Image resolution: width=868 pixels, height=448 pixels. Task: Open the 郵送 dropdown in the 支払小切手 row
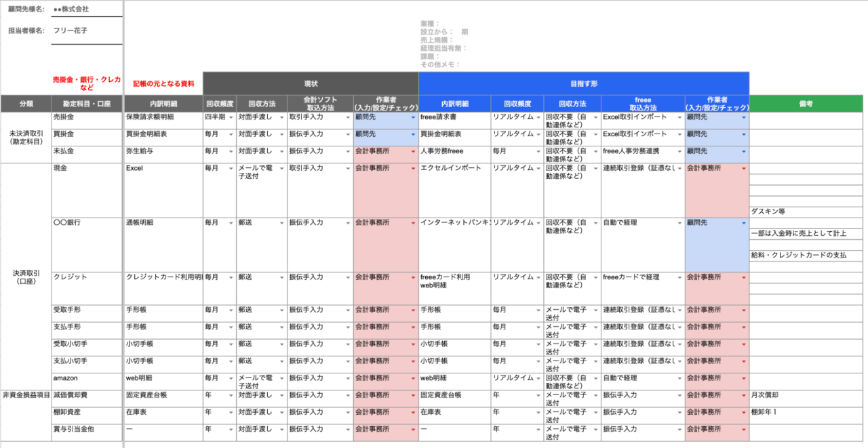pyautogui.click(x=282, y=361)
